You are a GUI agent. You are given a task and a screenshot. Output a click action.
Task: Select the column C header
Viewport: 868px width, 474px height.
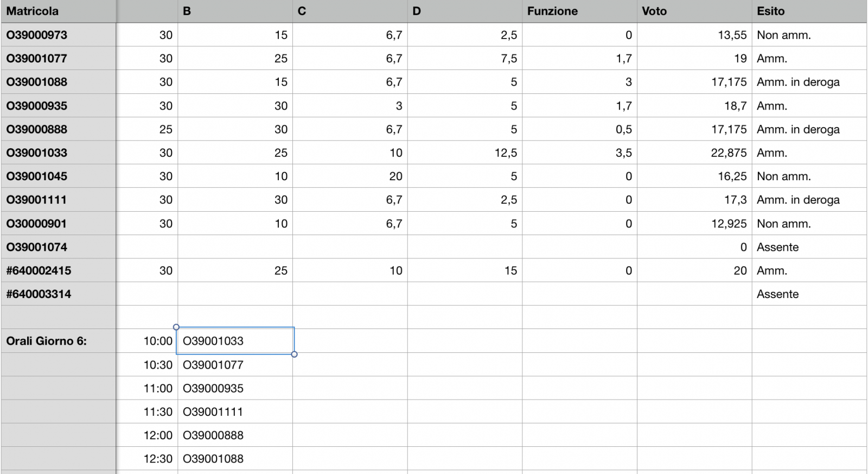350,11
